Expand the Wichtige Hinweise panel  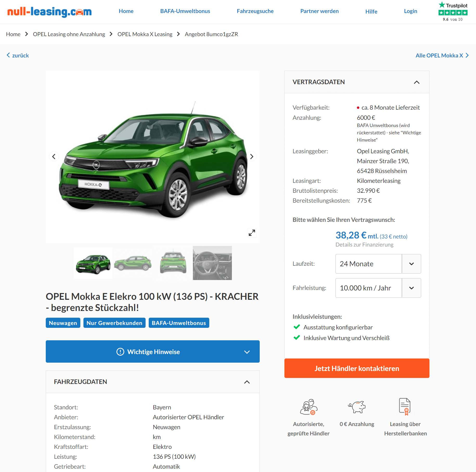(x=153, y=351)
